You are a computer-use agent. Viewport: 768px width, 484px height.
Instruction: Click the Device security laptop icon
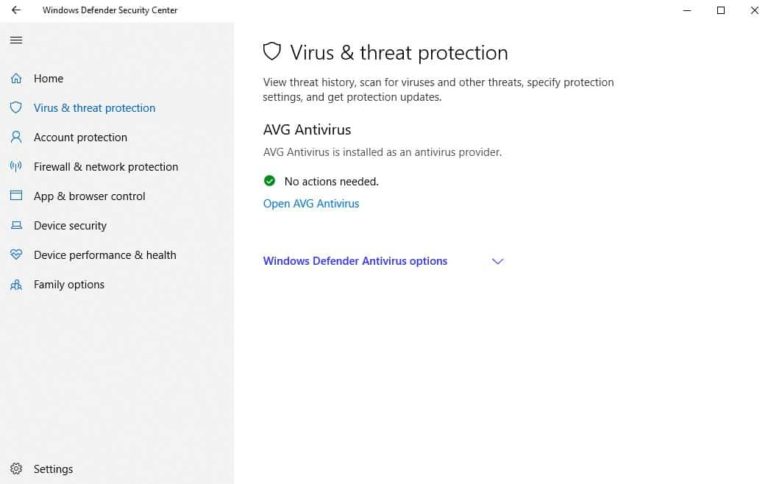[x=16, y=226]
